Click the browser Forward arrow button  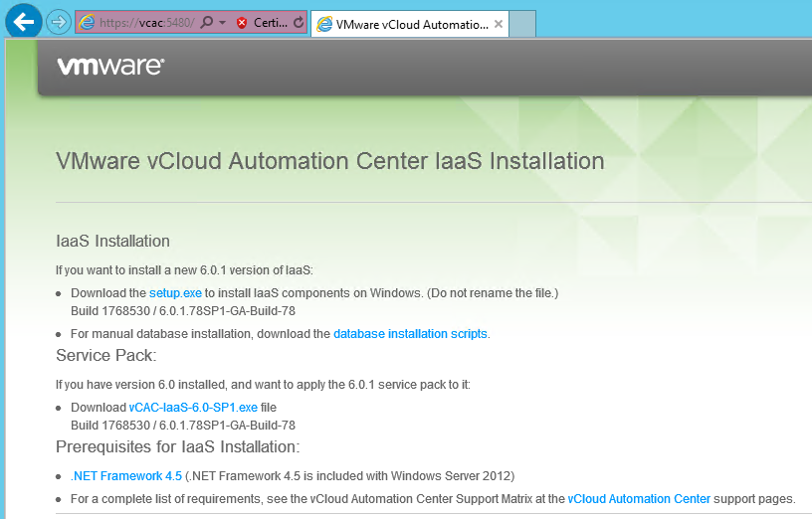58,22
